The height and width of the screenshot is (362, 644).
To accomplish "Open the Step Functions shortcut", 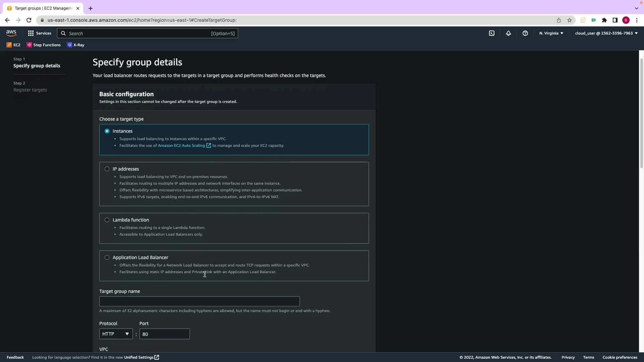I will click(44, 45).
